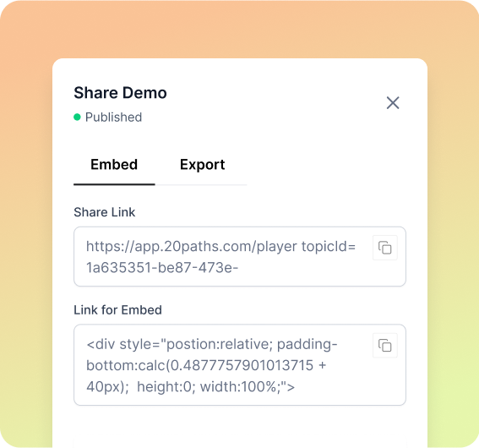
Task: Click inside the Link for Embed box
Action: pyautogui.click(x=240, y=365)
